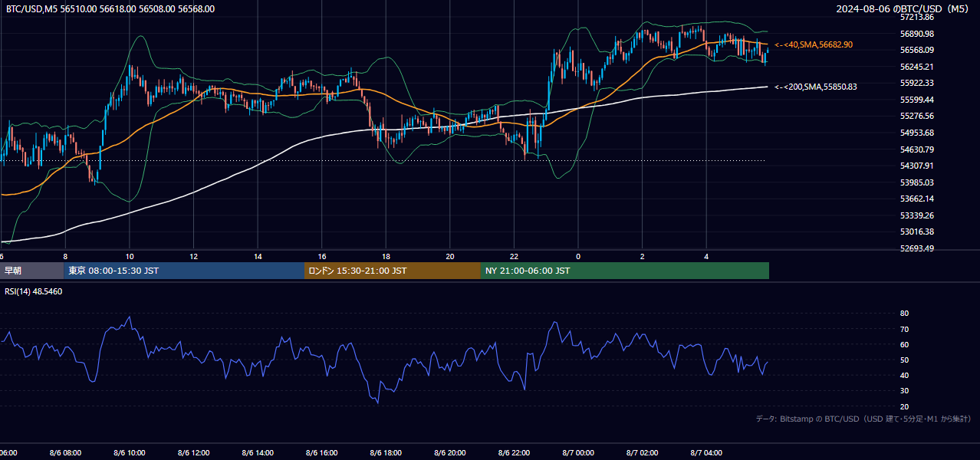Viewport: 980px width, 460px height.
Task: Click the 8/6 22:00 time label
Action: click(514, 453)
